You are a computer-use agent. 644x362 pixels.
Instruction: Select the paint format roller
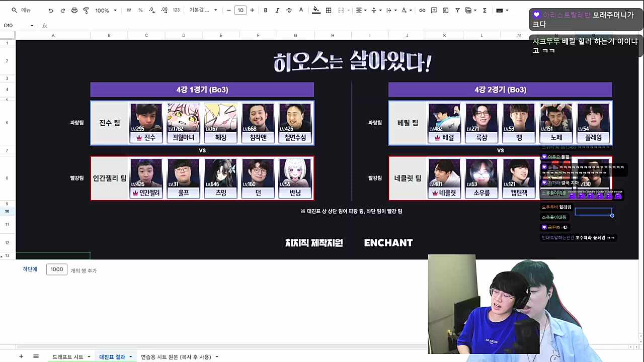(x=86, y=10)
